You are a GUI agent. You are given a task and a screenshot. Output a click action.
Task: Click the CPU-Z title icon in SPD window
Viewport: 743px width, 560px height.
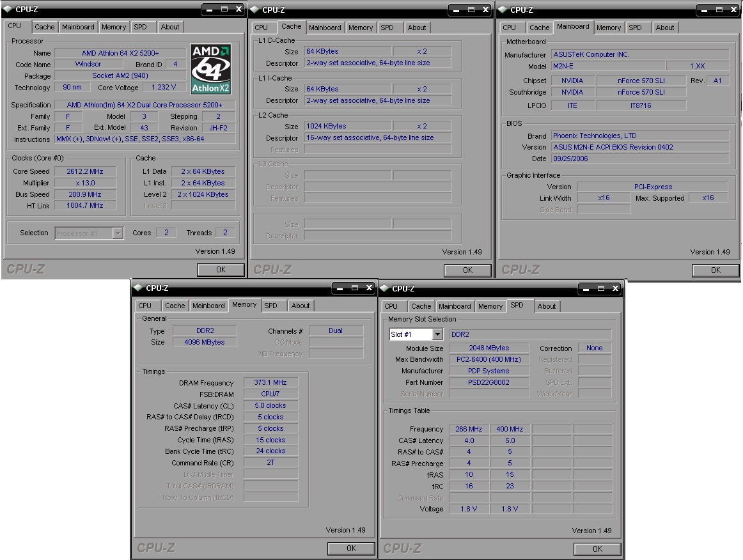(385, 288)
